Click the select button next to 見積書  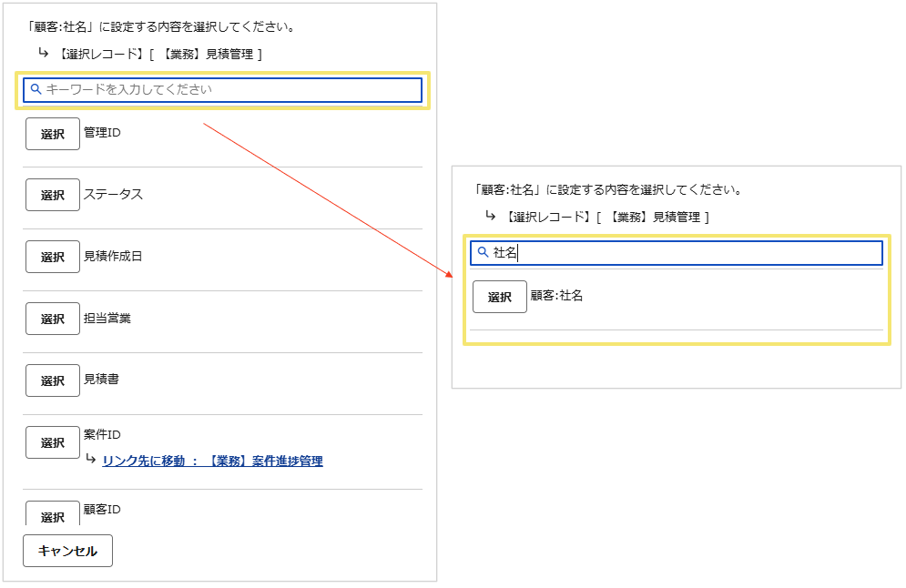53,380
